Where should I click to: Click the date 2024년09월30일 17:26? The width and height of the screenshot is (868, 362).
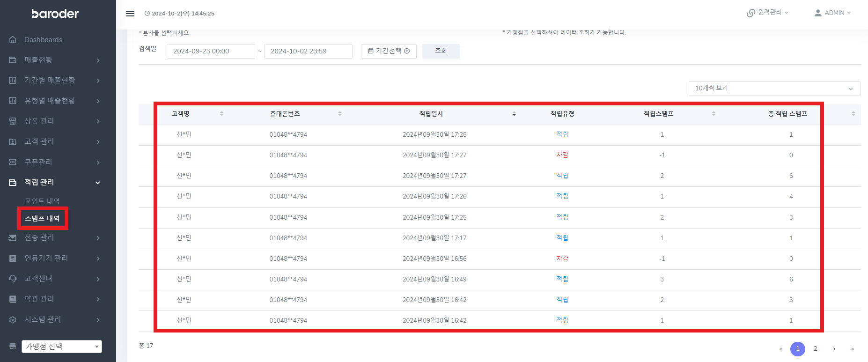(434, 196)
